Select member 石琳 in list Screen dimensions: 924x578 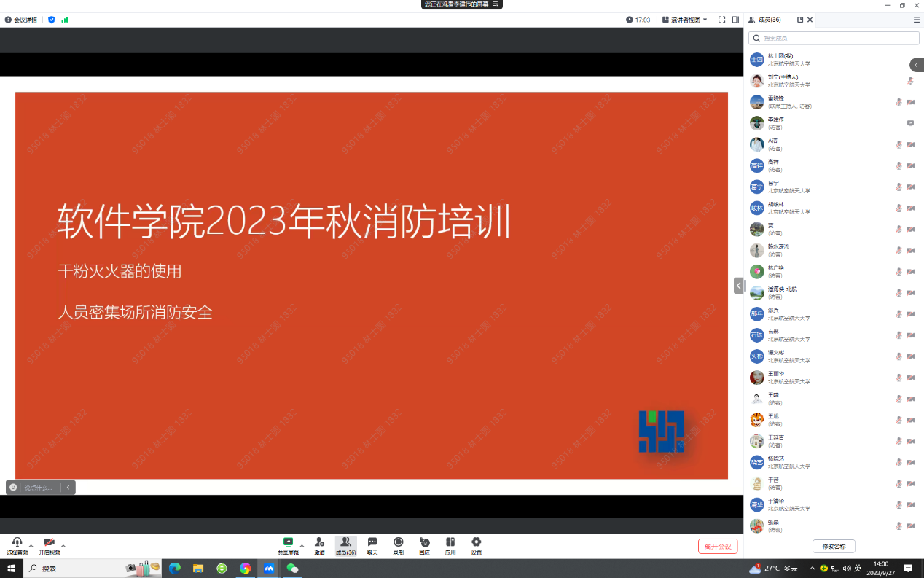coord(834,335)
